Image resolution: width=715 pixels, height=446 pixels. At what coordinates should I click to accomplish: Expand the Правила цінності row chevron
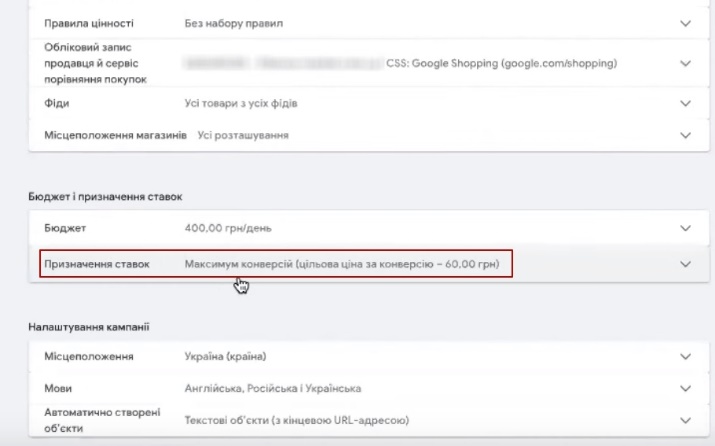pyautogui.click(x=685, y=23)
